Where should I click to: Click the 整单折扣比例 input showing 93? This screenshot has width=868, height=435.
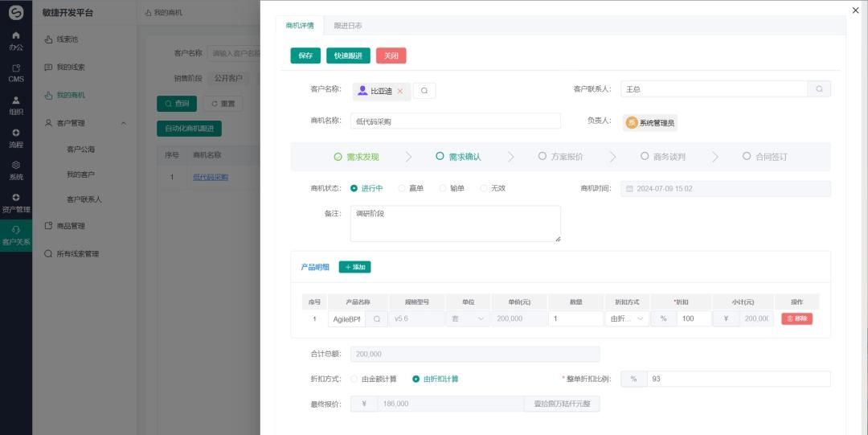click(739, 379)
